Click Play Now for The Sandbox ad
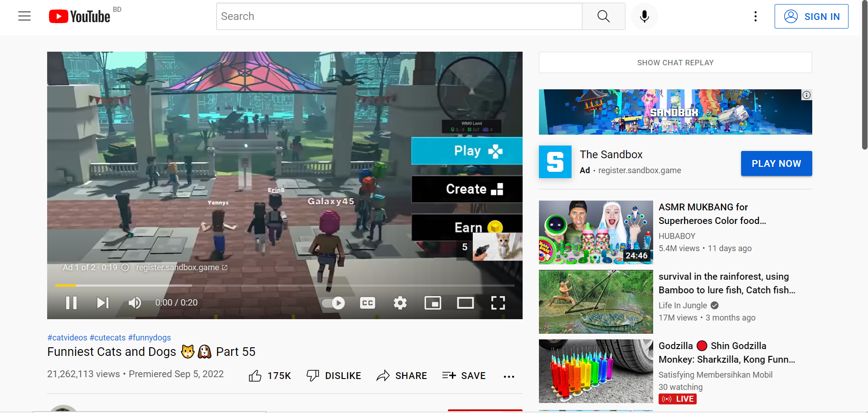Viewport: 868px width, 413px height. coord(776,163)
